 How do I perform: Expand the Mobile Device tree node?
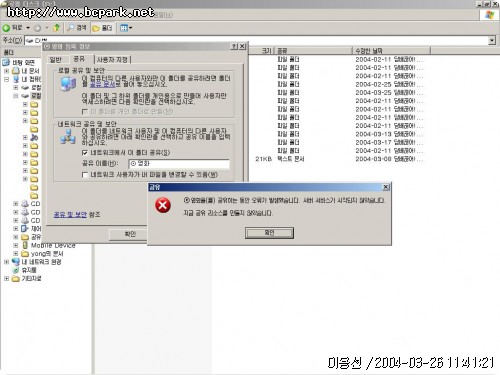point(16,245)
